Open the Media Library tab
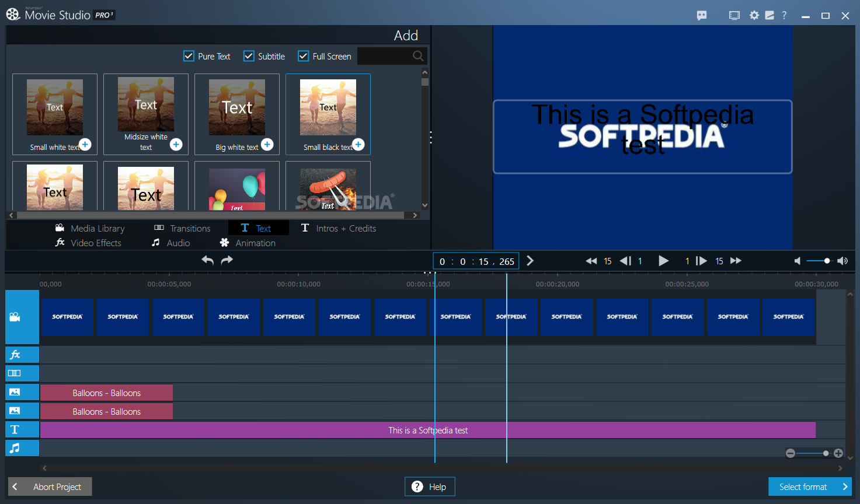Image resolution: width=860 pixels, height=504 pixels. click(90, 228)
